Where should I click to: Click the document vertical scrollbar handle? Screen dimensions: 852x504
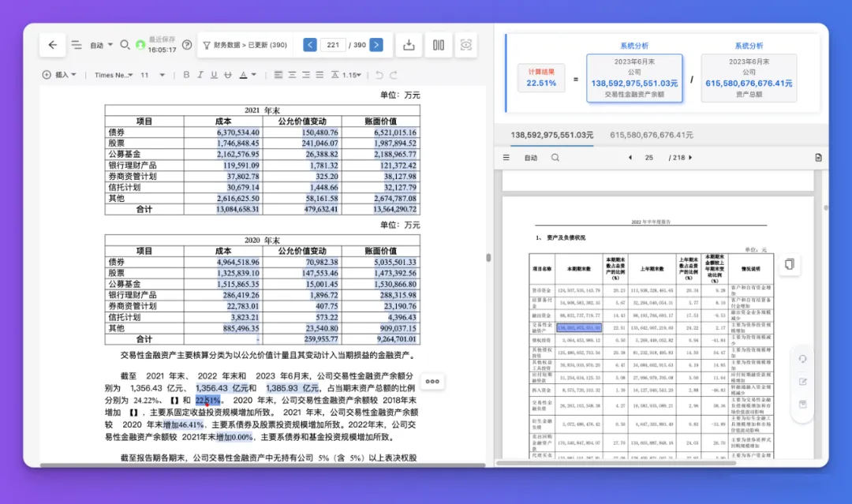[488, 258]
